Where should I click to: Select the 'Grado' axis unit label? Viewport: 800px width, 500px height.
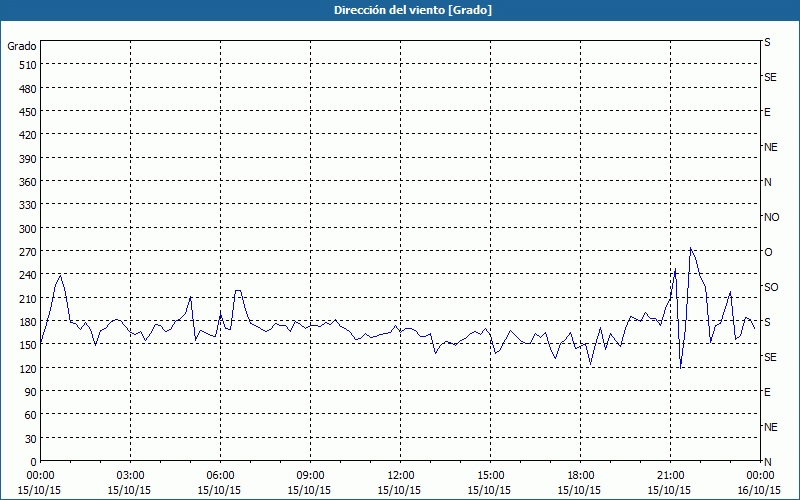(22, 46)
